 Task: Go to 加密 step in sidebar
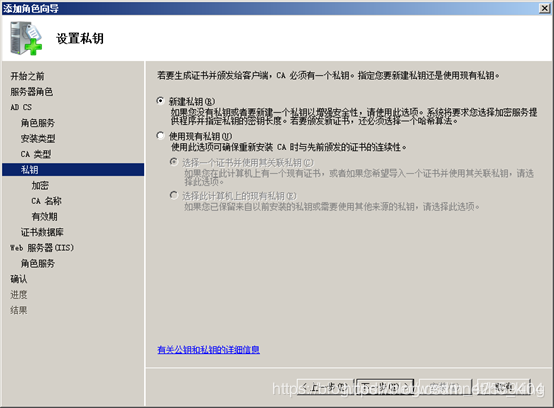40,185
